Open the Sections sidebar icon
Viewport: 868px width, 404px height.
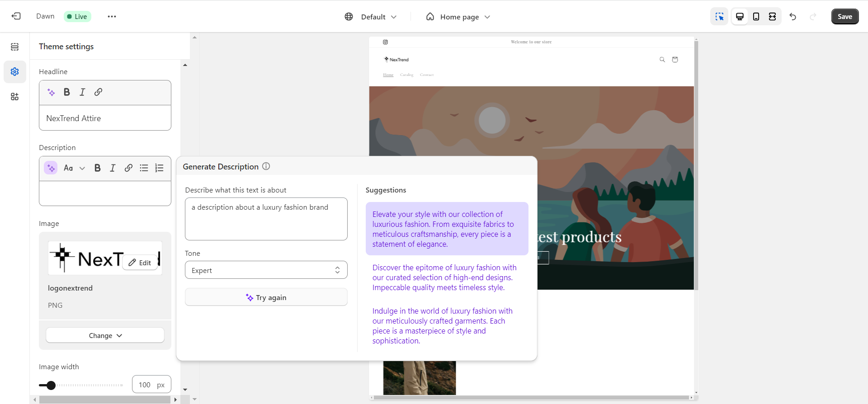click(15, 47)
